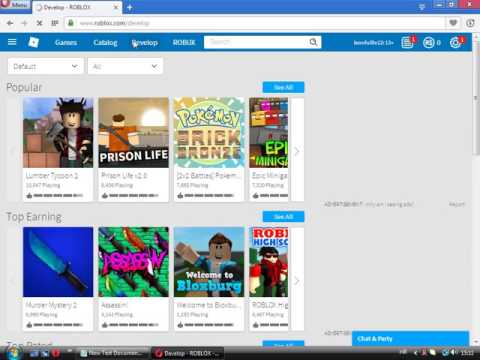Click inside the Search field
Viewport: 480px width, 360px height.
click(257, 42)
